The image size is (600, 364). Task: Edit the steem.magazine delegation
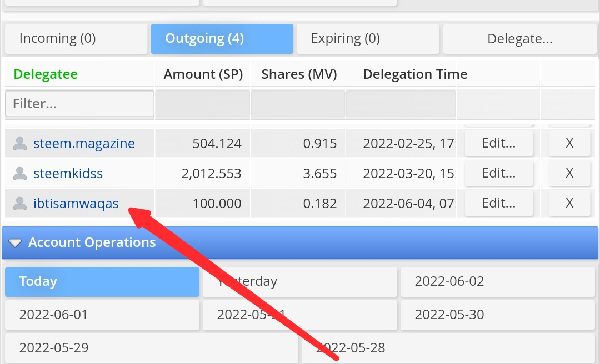click(x=498, y=143)
